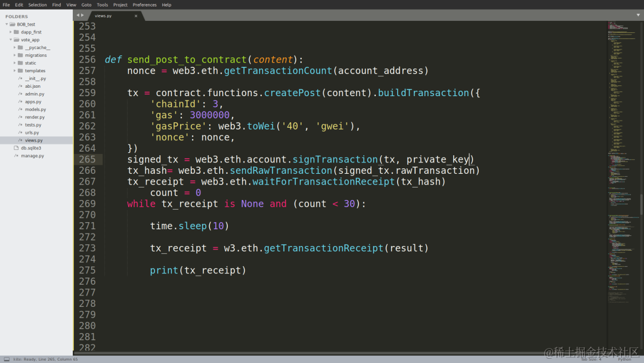Image resolution: width=644 pixels, height=363 pixels.
Task: Expand the migrations folder
Action: click(x=15, y=55)
